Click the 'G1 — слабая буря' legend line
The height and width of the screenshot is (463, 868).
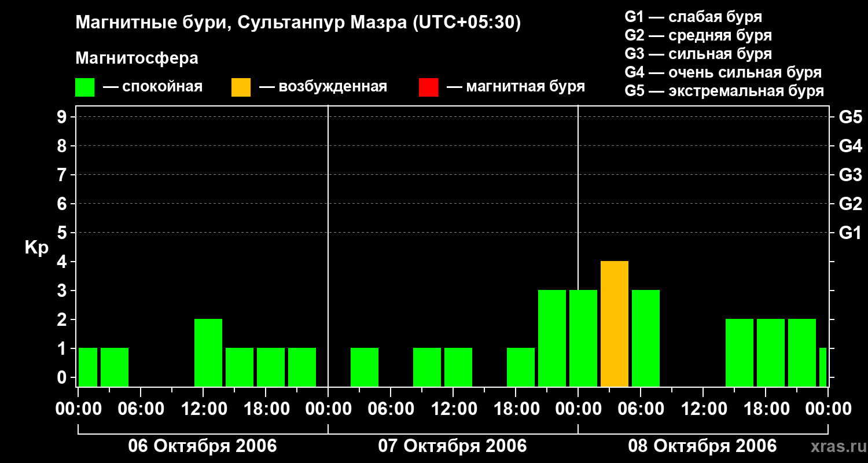click(693, 17)
